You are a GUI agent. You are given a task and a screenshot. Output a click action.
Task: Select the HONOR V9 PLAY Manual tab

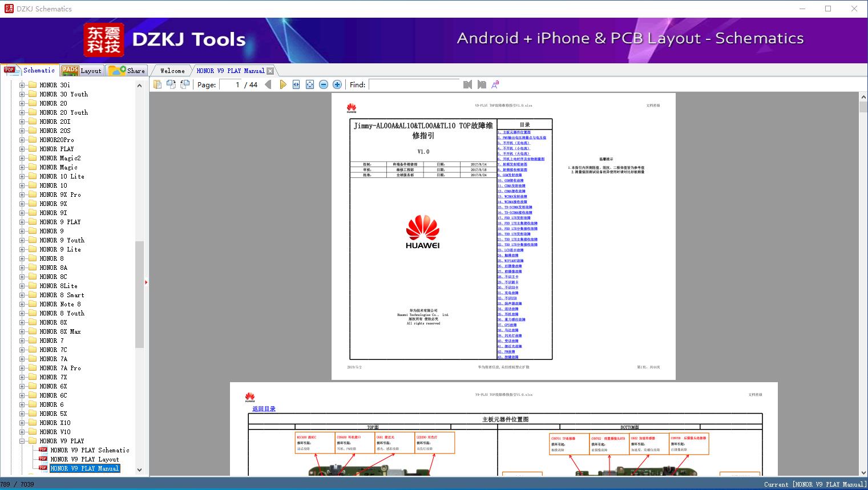point(231,71)
